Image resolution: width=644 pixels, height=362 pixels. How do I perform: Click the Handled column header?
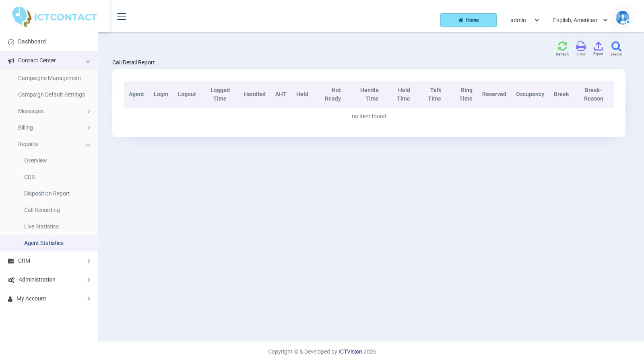coord(255,94)
